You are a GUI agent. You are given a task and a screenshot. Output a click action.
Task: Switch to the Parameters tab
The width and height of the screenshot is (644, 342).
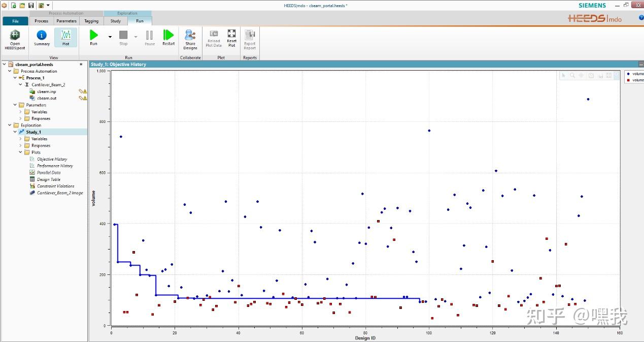(66, 21)
